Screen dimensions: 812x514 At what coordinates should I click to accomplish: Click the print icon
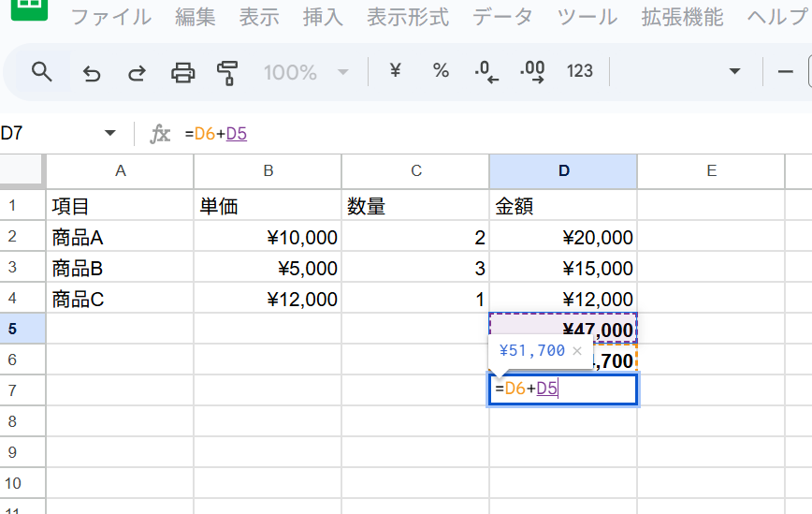(182, 72)
